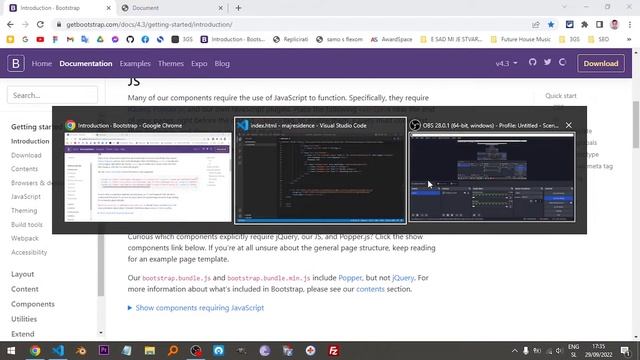Expand Show components requiring JavaScript
640x360 pixels.
coord(196,308)
